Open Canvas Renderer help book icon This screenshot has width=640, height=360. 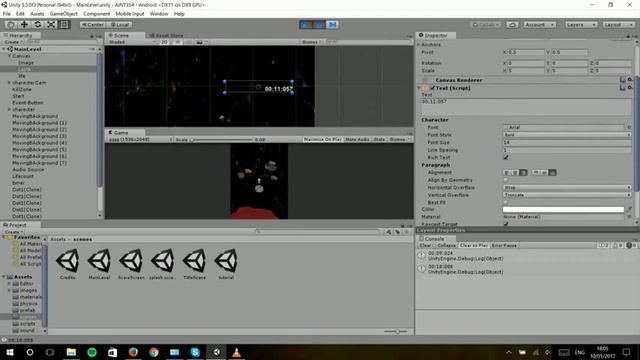pos(622,80)
